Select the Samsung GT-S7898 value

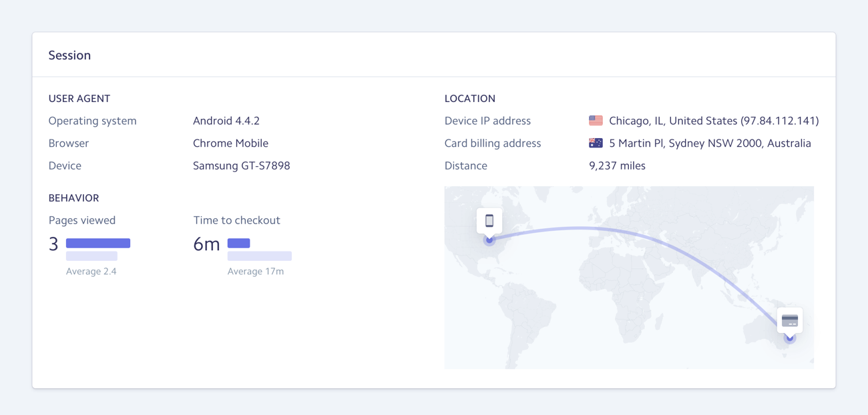pos(242,165)
